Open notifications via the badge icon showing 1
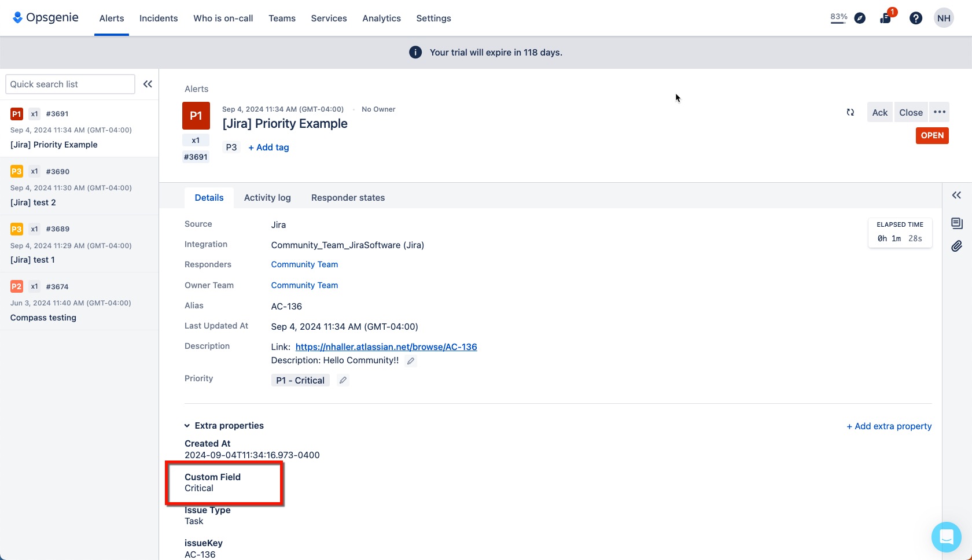This screenshot has width=972, height=560. (885, 18)
